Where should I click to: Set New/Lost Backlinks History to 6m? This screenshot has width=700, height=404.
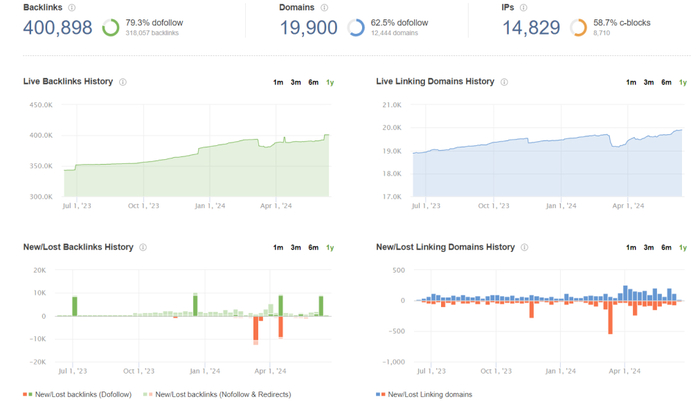pos(313,247)
